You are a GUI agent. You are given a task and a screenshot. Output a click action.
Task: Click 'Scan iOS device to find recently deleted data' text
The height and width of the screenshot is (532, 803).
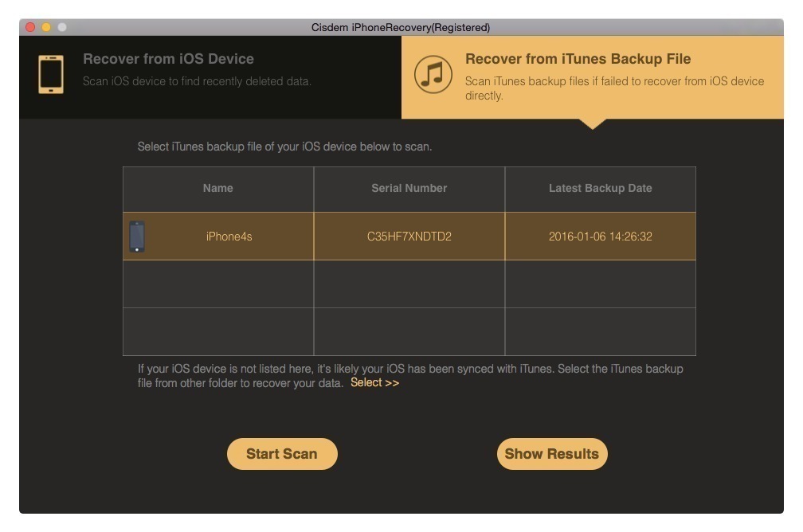click(x=198, y=81)
